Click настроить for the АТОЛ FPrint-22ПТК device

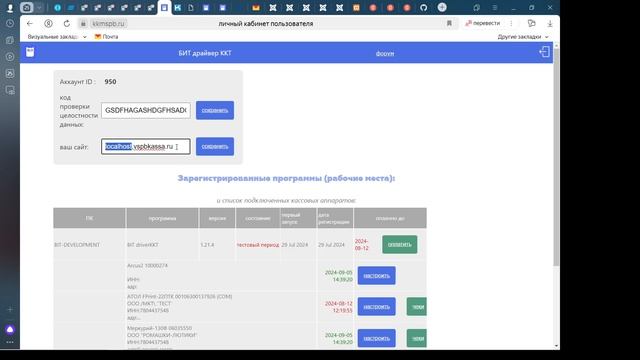click(x=376, y=307)
